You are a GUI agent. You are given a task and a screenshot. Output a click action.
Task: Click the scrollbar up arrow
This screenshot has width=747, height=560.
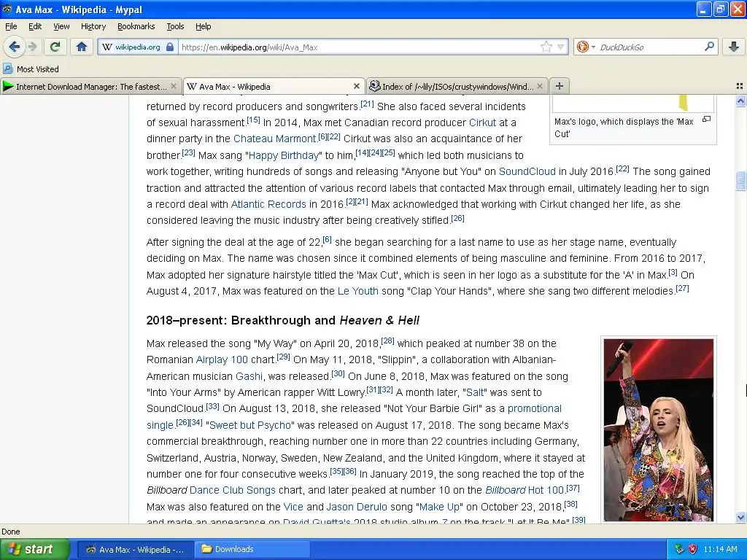(740, 101)
